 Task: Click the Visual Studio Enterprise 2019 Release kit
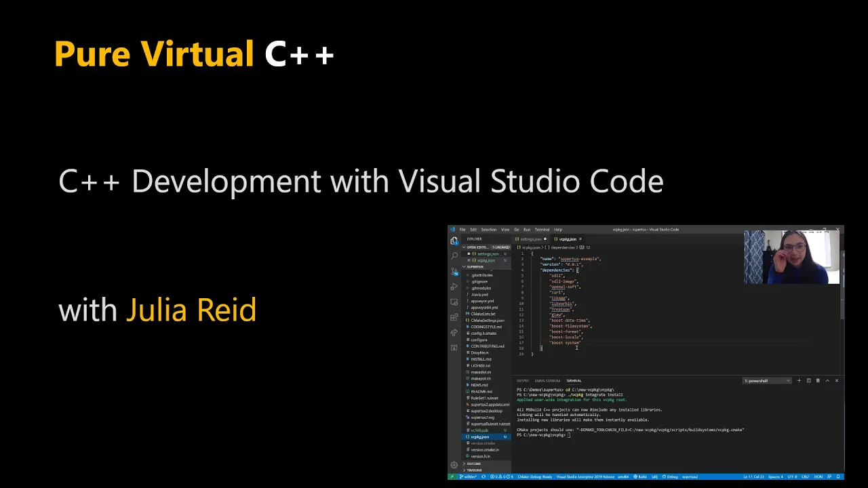point(585,476)
